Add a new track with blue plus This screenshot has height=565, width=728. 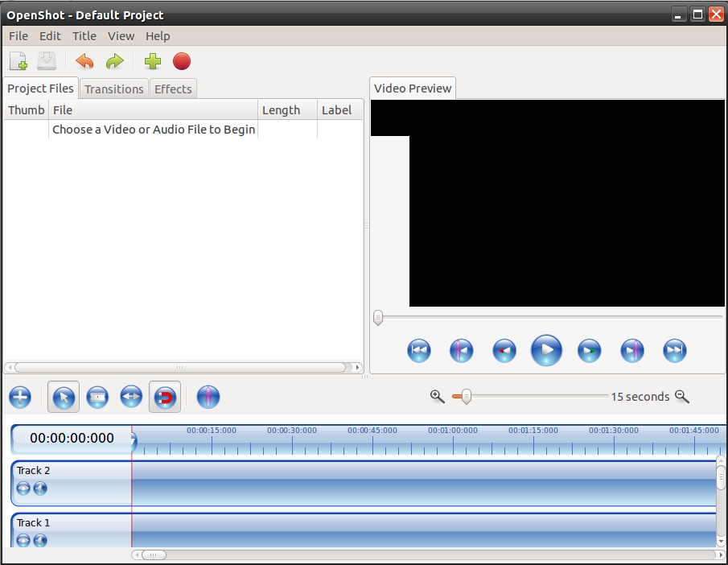(20, 398)
